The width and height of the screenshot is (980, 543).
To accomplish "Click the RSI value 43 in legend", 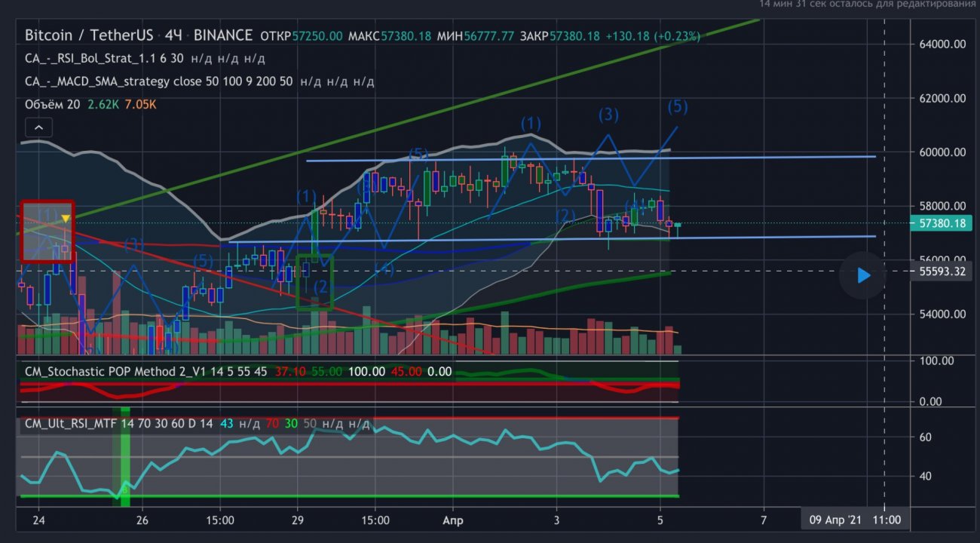I will (226, 424).
